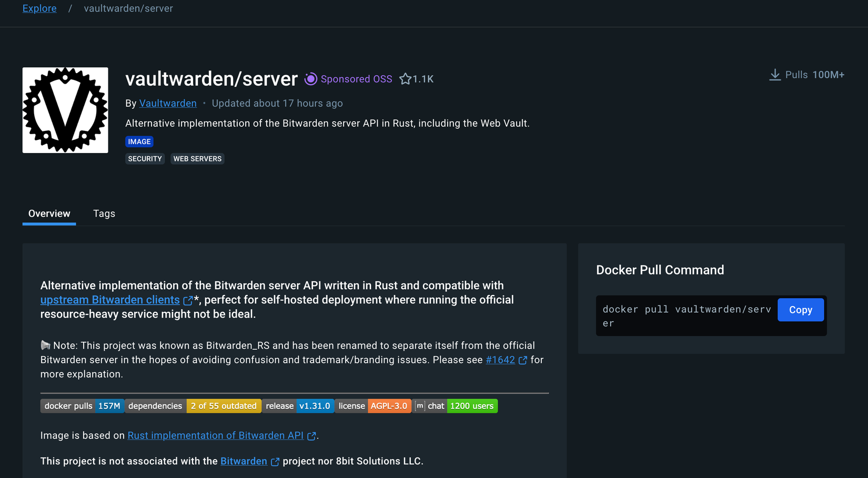The image size is (868, 478).
Task: Click the Vaultwarden logo image
Action: pos(65,110)
